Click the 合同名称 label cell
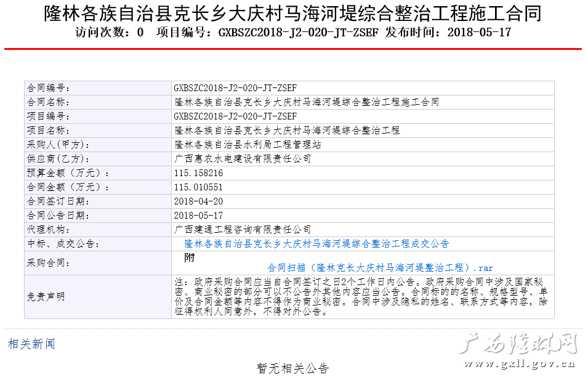The width and height of the screenshot is (588, 380). point(98,102)
